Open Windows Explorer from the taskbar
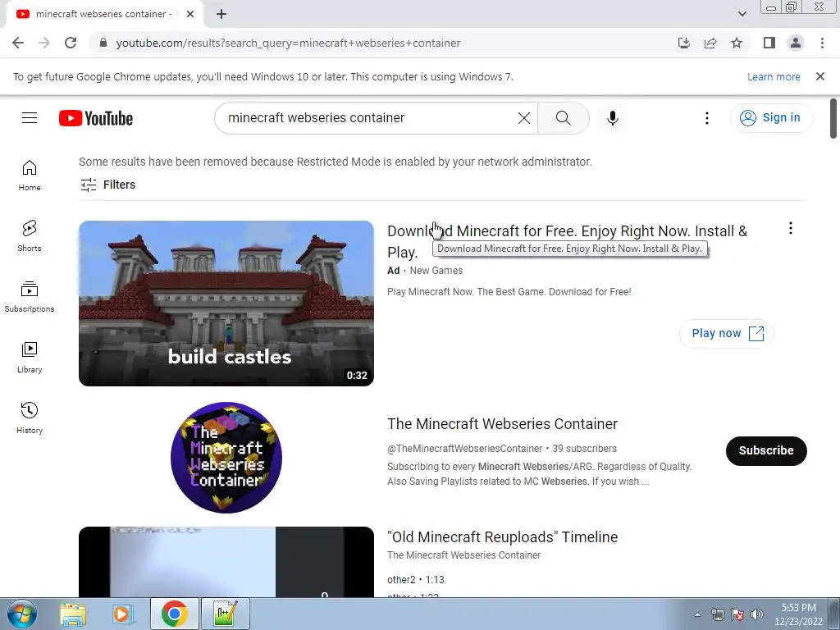 pos(73,614)
